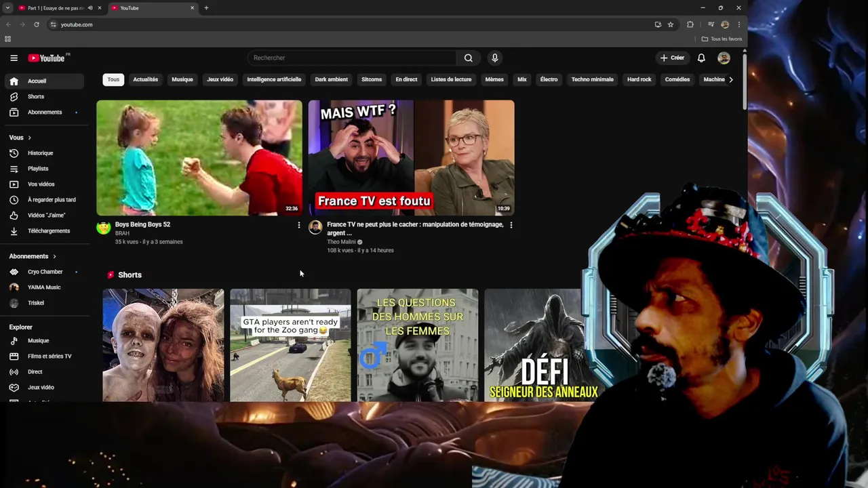Screen dimensions: 868x488
Task: Open Musique under Explorer
Action: tap(45, 341)
